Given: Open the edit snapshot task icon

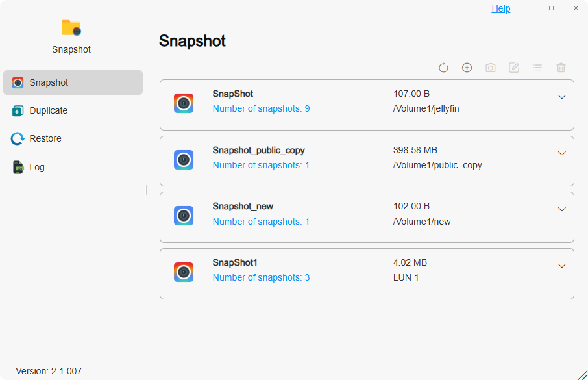Looking at the screenshot, I should [x=514, y=68].
